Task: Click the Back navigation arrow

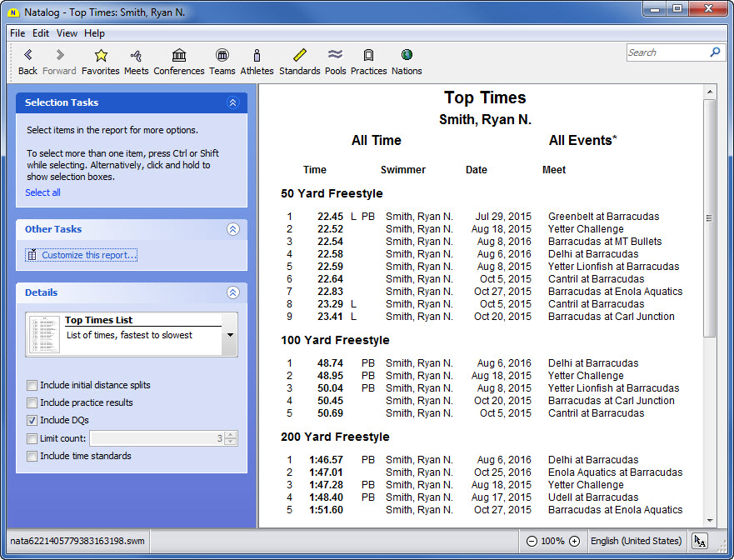Action: (x=27, y=56)
